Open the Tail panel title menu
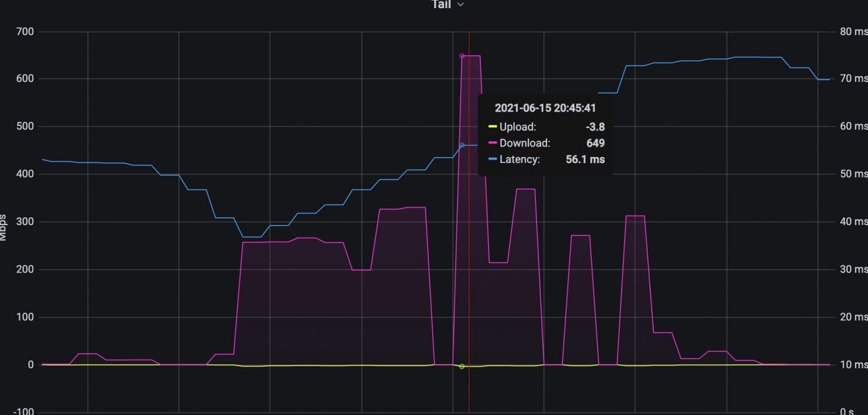The width and height of the screenshot is (868, 415). 441,4
